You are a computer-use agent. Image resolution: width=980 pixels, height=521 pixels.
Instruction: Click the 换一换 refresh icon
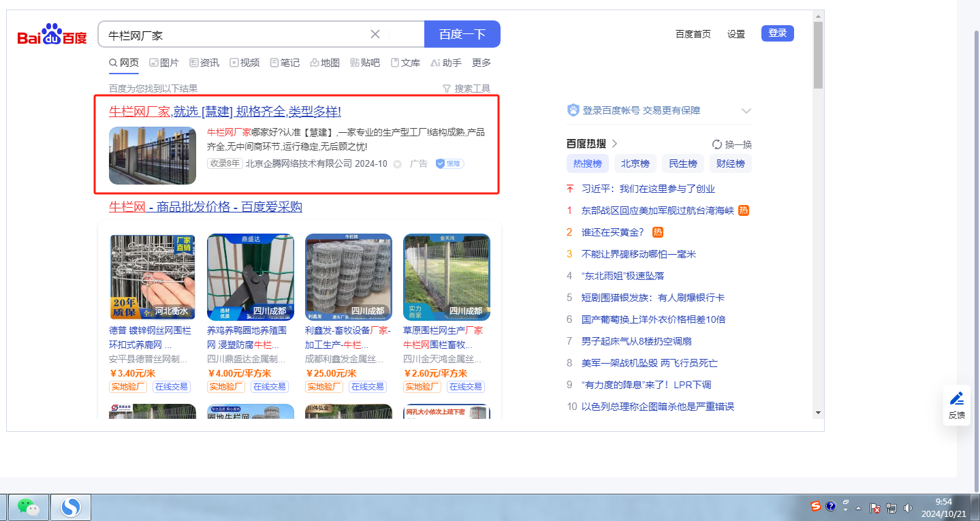716,144
